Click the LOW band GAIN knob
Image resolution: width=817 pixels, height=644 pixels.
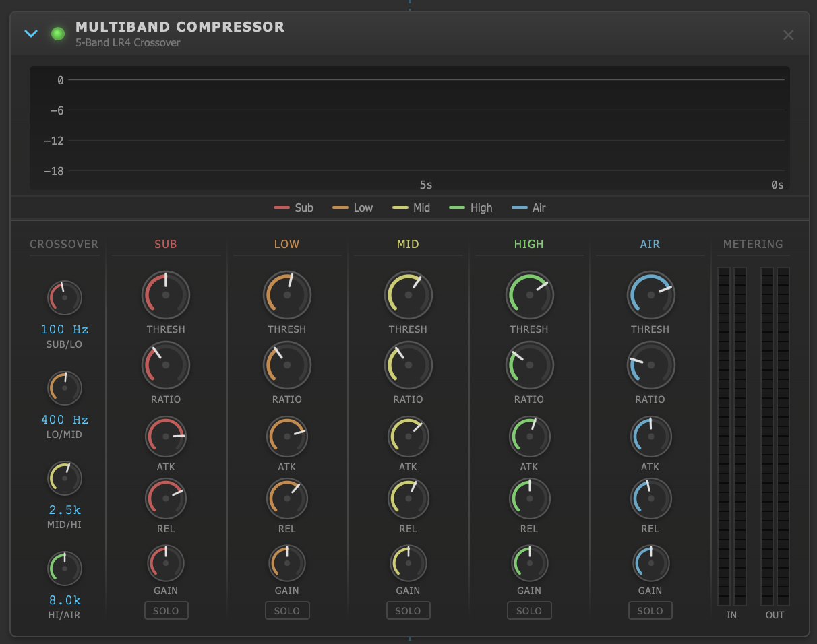287,563
